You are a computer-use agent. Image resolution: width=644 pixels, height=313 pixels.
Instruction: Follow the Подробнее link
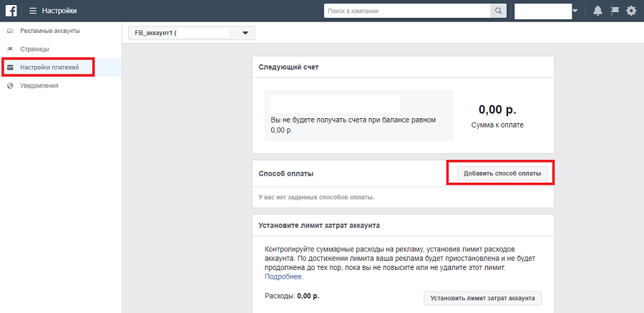(x=284, y=277)
